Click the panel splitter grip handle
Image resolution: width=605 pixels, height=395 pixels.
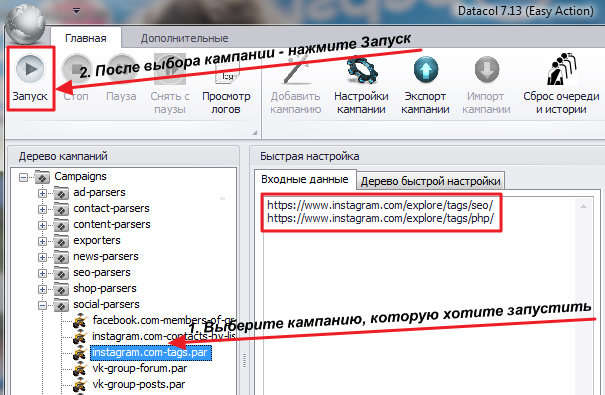[x=244, y=361]
